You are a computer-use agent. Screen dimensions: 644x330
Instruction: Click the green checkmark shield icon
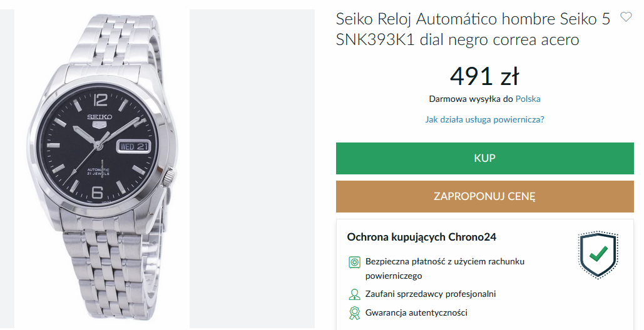[598, 255]
